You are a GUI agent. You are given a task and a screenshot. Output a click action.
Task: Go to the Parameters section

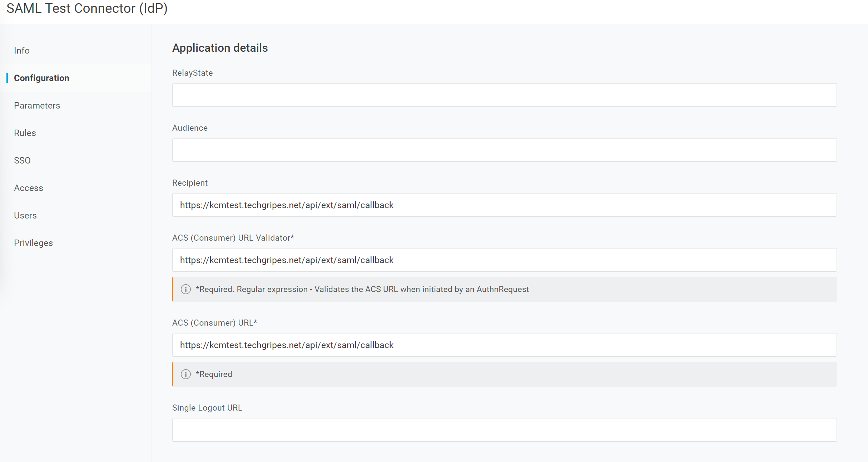pos(37,105)
